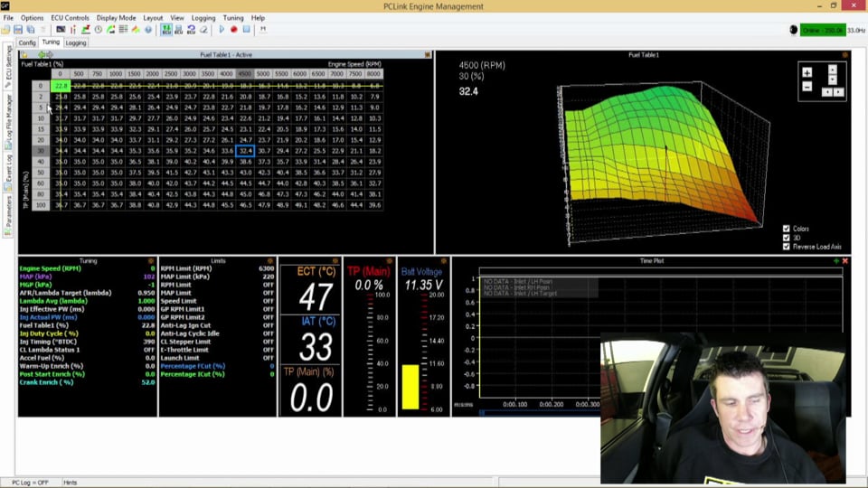868x488 pixels.
Task: Click the ECU undo arrow icon
Action: [x=191, y=29]
